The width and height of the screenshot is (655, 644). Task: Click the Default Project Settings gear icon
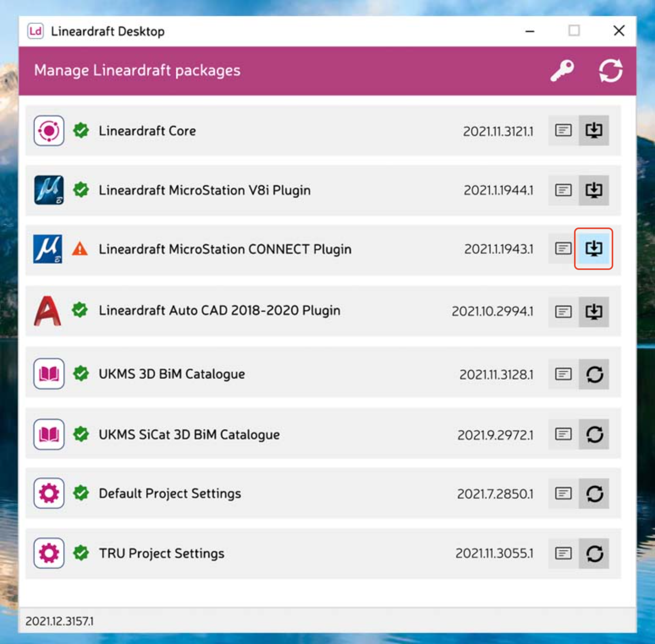[x=49, y=493]
